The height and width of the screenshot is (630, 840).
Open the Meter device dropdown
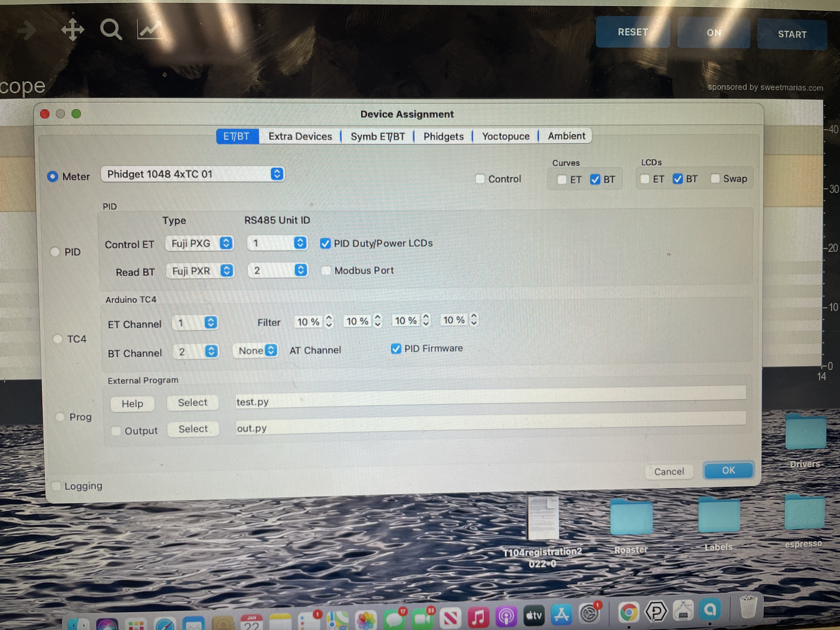coord(193,174)
